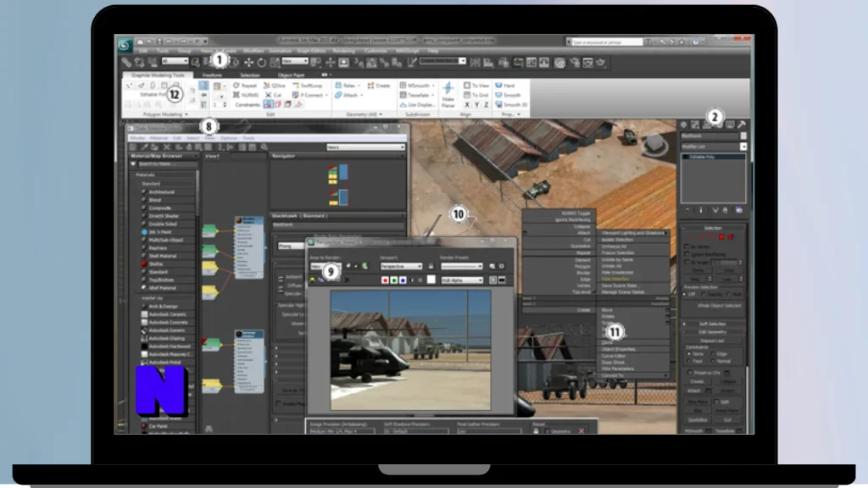Image resolution: width=868 pixels, height=488 pixels.
Task: Open the selection filter All dropdown
Action: (x=175, y=61)
